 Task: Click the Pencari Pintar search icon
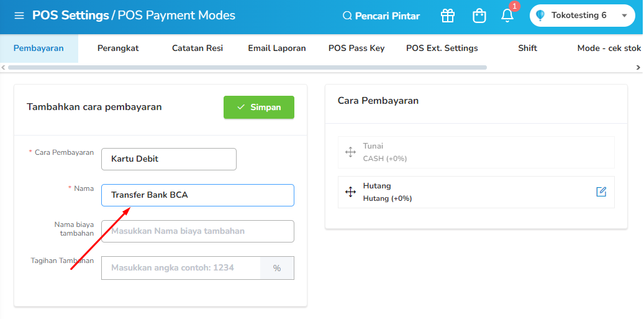(347, 16)
